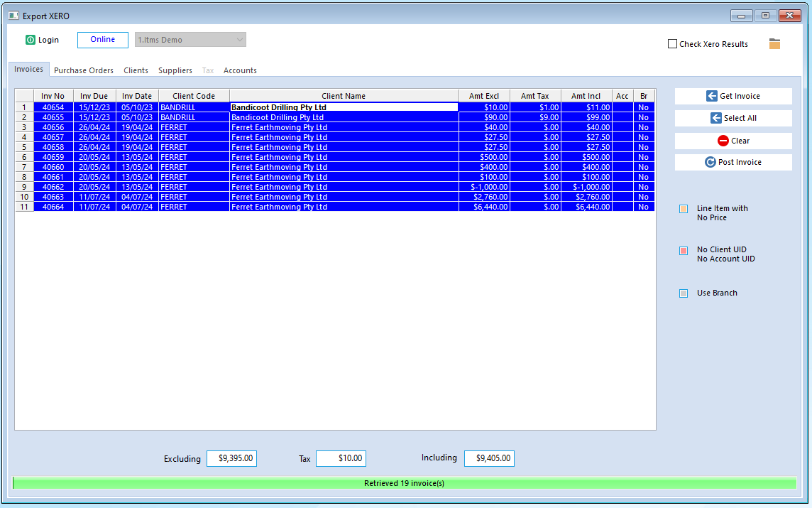Click the Inv Date column header

137,96
